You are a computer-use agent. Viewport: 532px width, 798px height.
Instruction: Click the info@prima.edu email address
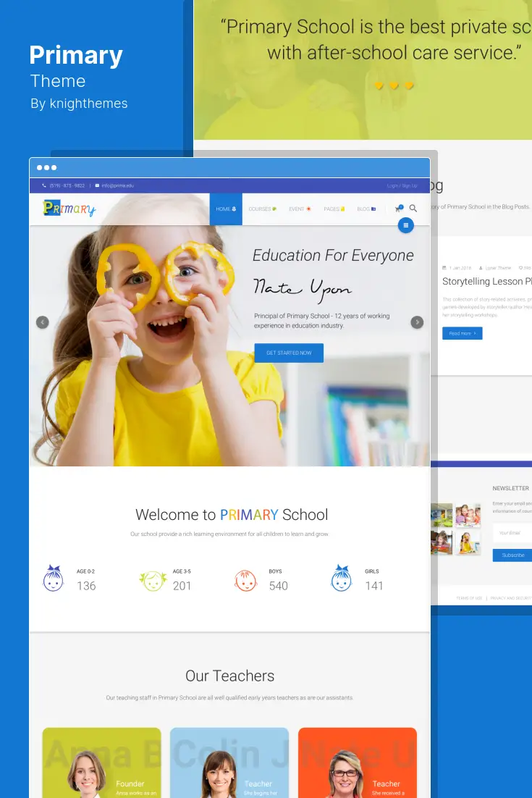[117, 186]
